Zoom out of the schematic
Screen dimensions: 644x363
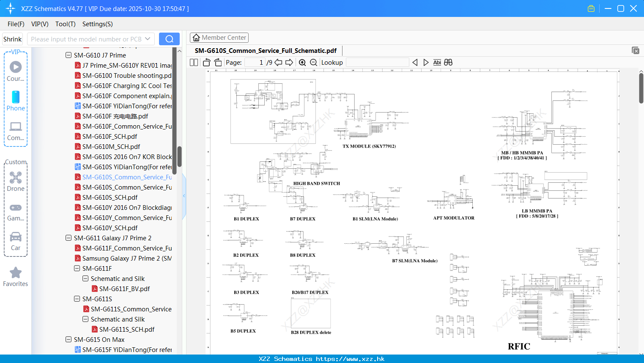pyautogui.click(x=313, y=63)
